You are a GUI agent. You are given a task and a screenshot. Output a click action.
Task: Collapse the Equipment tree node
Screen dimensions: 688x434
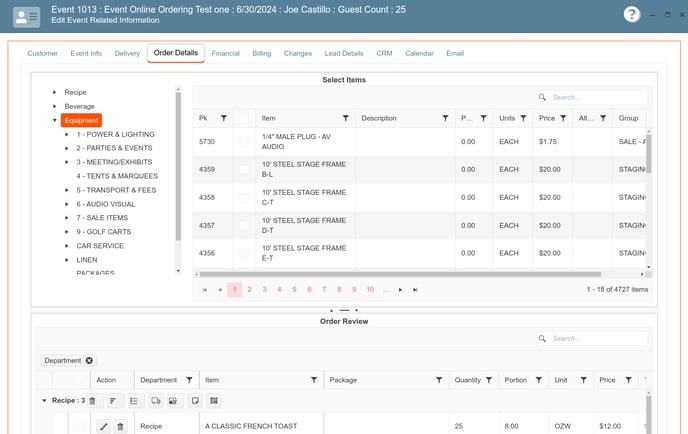[x=54, y=120]
